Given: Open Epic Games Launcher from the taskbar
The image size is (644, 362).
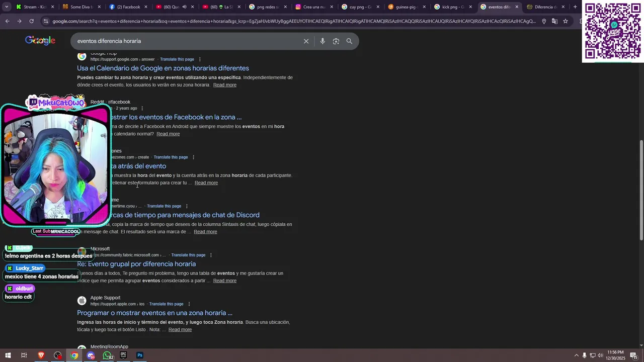Looking at the screenshot, I should click(123, 355).
